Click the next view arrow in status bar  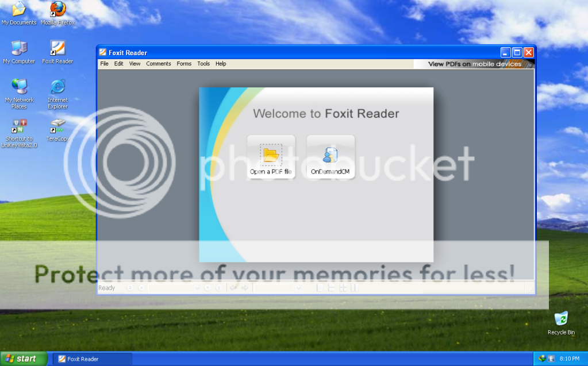click(x=245, y=288)
